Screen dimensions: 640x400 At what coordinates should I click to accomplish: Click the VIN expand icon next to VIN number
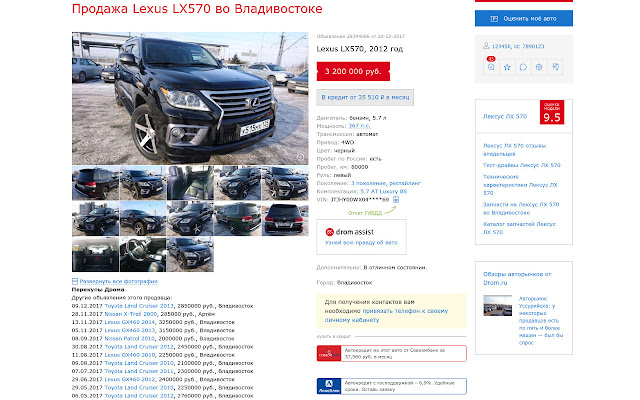[396, 200]
